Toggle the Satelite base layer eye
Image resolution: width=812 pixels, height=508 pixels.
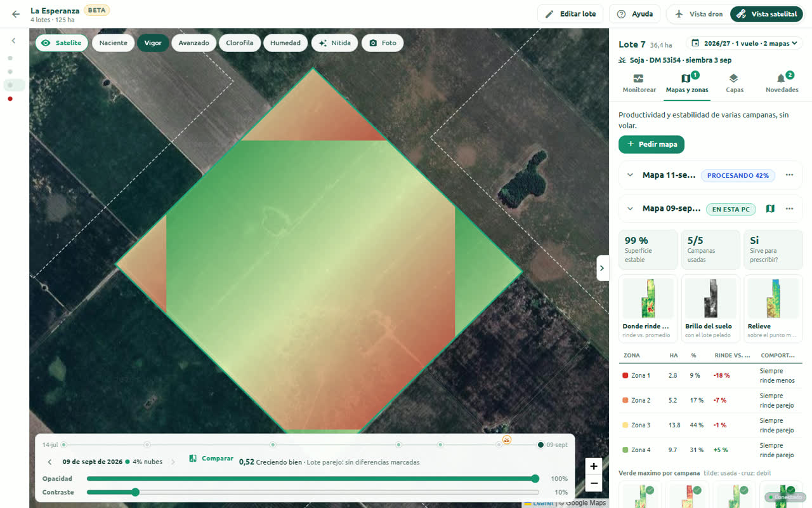46,43
